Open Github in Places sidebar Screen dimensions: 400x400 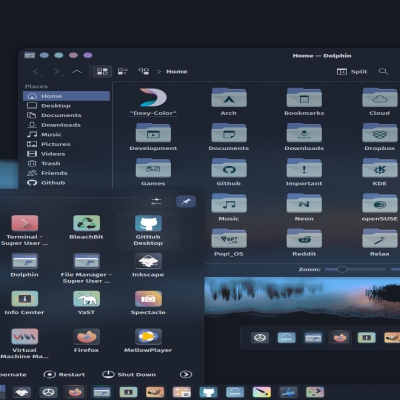pos(66,183)
